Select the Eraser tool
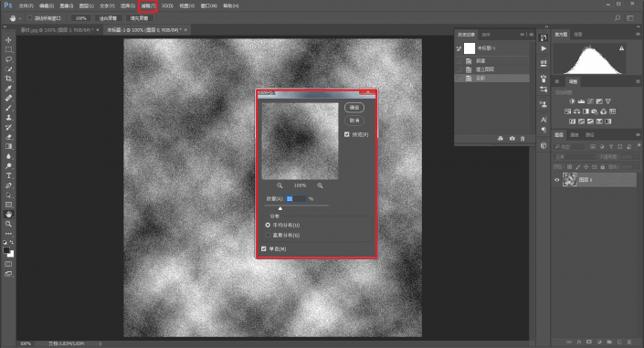The width and height of the screenshot is (644, 348). coord(8,137)
